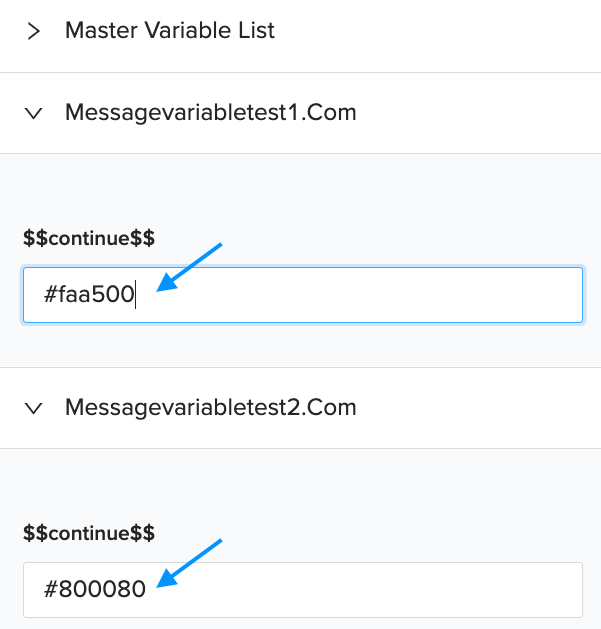This screenshot has height=629, width=601.
Task: Place cursor on the #800080 text value
Action: point(95,590)
